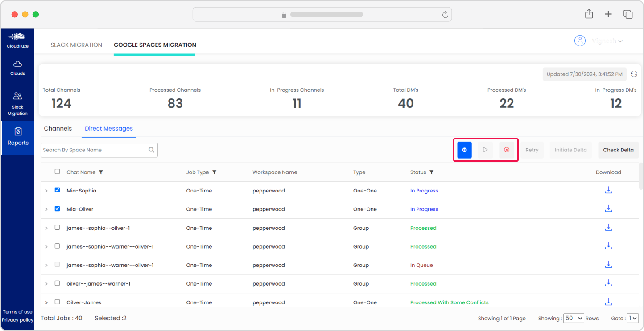
Task: Click the refresh icon beside Updated timestamp
Action: point(634,74)
